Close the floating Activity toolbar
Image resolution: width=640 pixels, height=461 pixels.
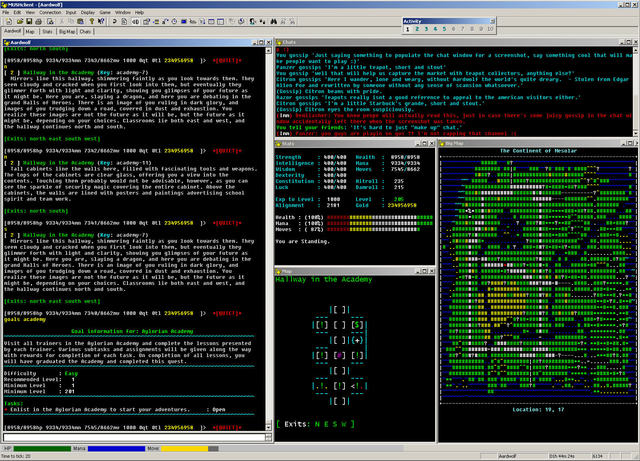492,21
